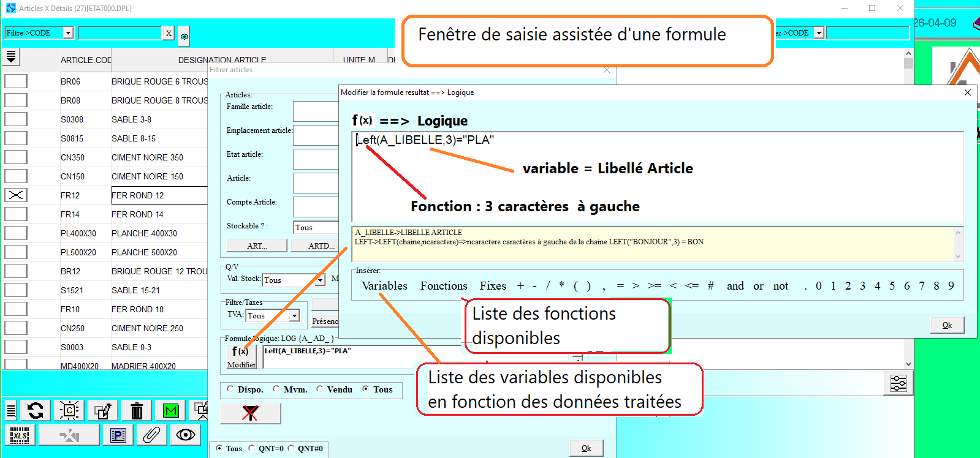Click the crossed-out filter icon button
980x458 pixels.
pos(250,413)
